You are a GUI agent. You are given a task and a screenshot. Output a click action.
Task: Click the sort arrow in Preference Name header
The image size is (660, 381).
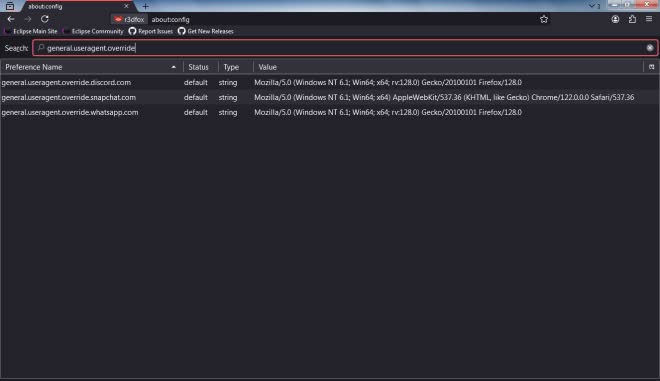pyautogui.click(x=173, y=67)
